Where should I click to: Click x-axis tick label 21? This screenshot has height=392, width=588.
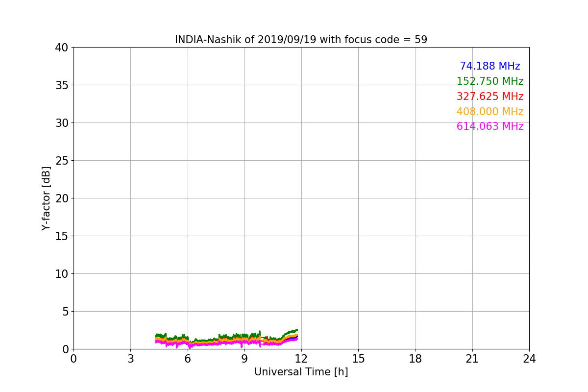tap(472, 359)
